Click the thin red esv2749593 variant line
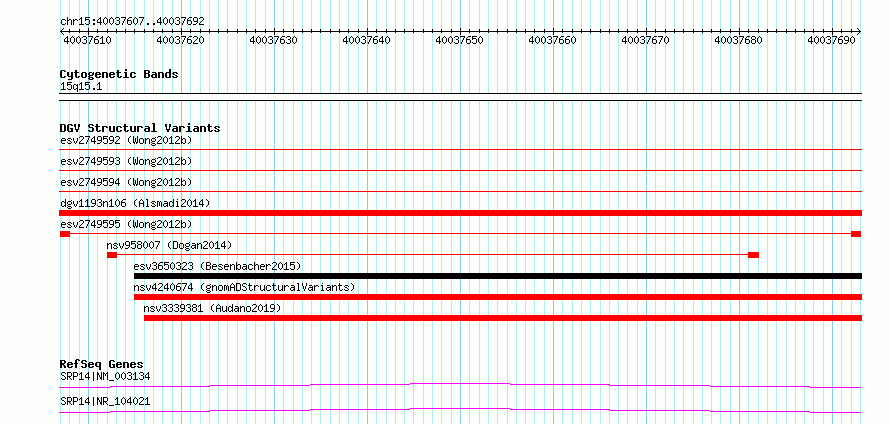890x424 pixels. click(460, 171)
